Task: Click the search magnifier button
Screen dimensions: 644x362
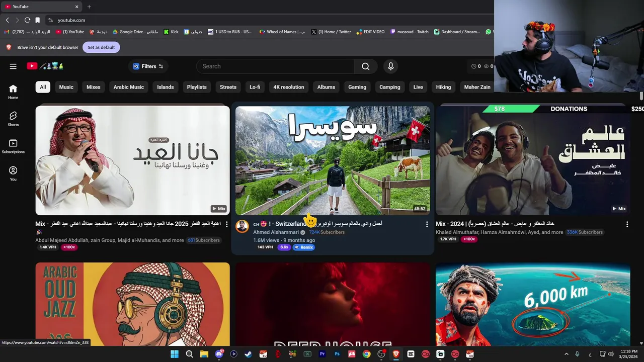Action: pos(366,66)
